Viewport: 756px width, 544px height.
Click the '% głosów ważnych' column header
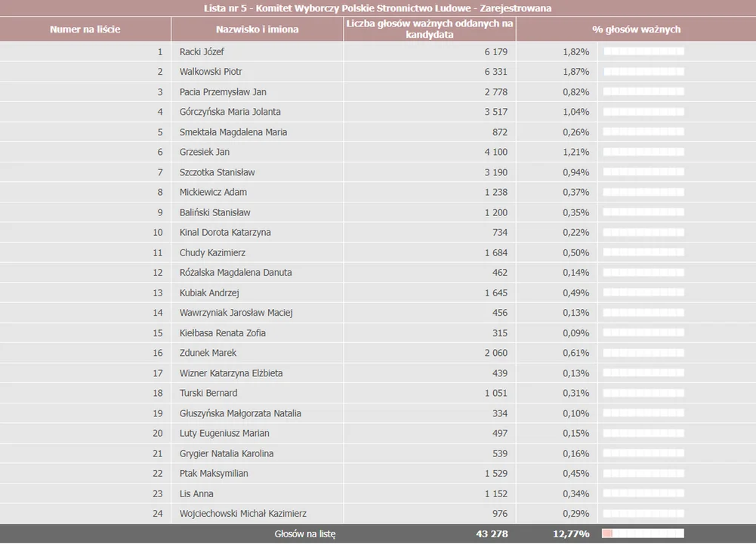pyautogui.click(x=636, y=29)
